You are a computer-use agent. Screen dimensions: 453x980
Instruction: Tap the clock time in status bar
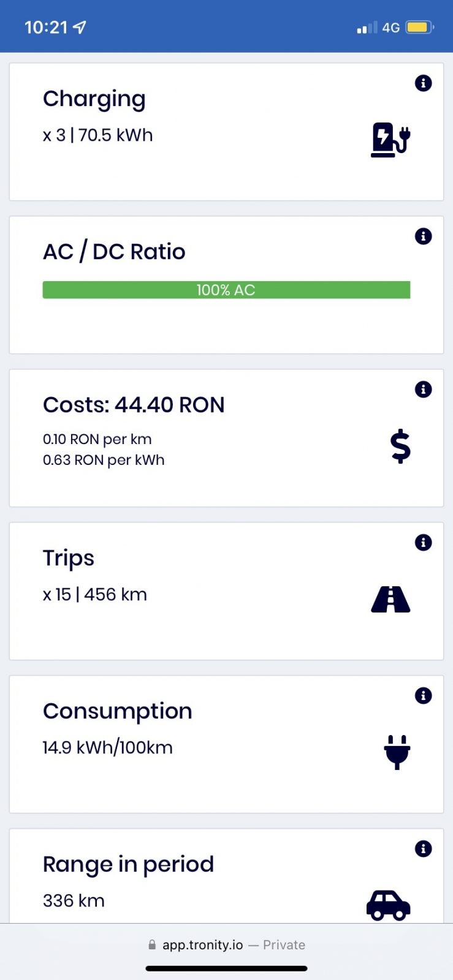pyautogui.click(x=46, y=28)
